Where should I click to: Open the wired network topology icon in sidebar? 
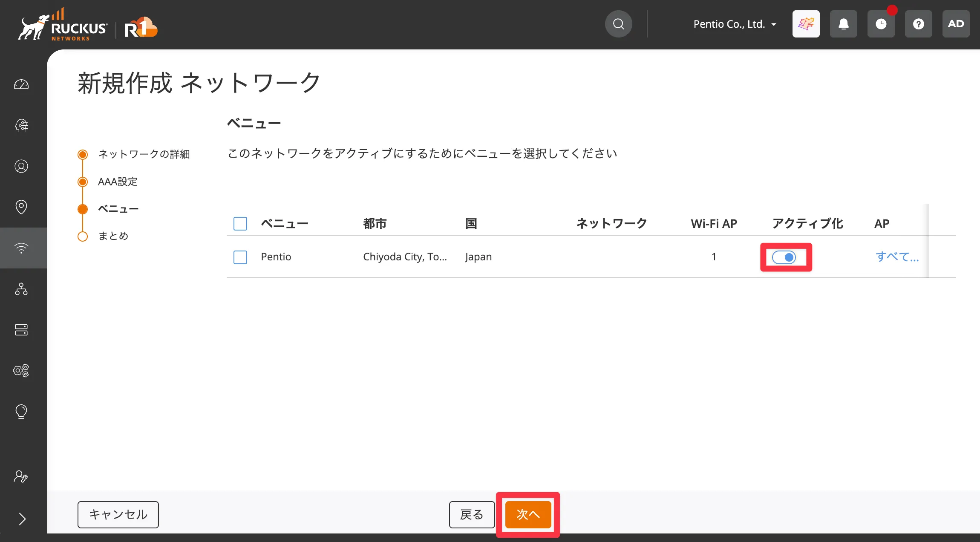(x=21, y=289)
